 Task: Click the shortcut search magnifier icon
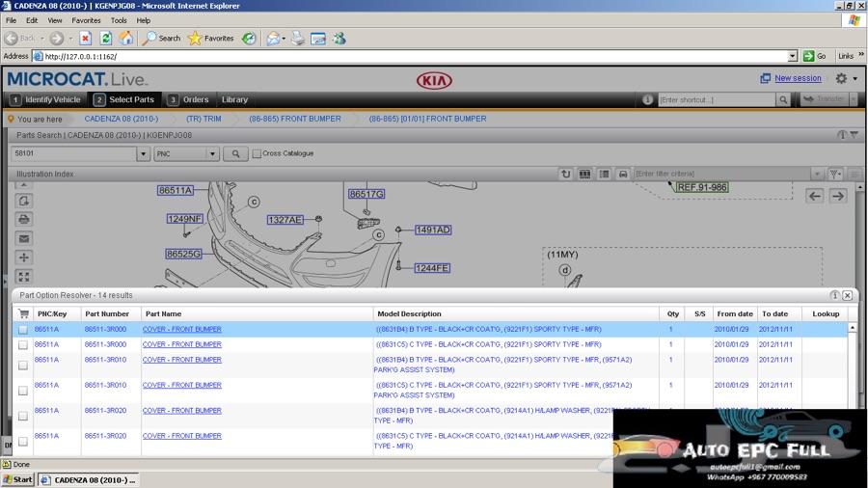pos(783,99)
